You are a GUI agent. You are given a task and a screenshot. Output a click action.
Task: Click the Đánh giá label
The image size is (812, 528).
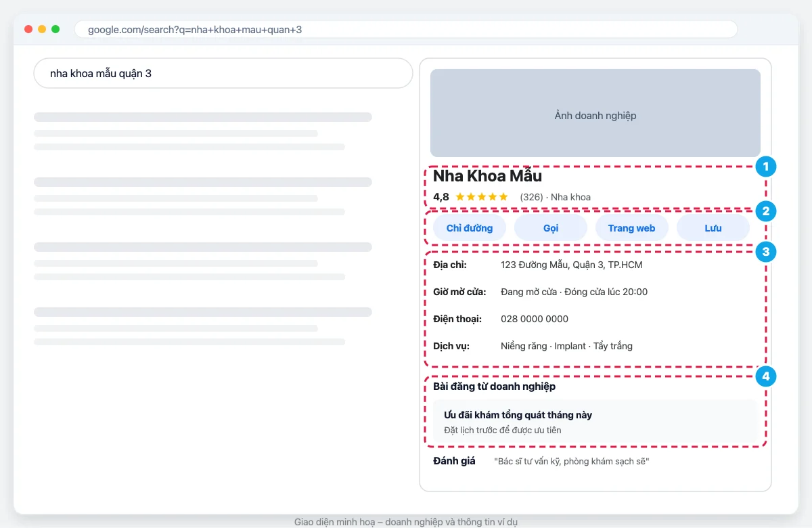pos(454,461)
